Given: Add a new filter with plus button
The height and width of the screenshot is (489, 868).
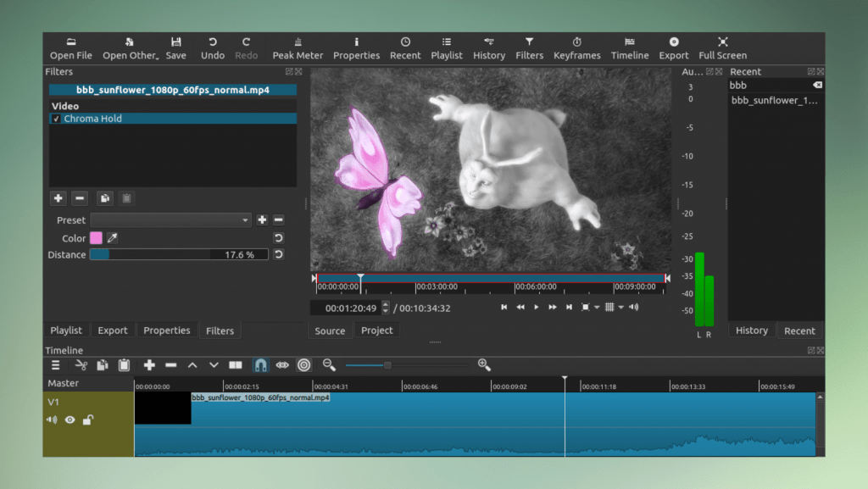Looking at the screenshot, I should tap(58, 198).
